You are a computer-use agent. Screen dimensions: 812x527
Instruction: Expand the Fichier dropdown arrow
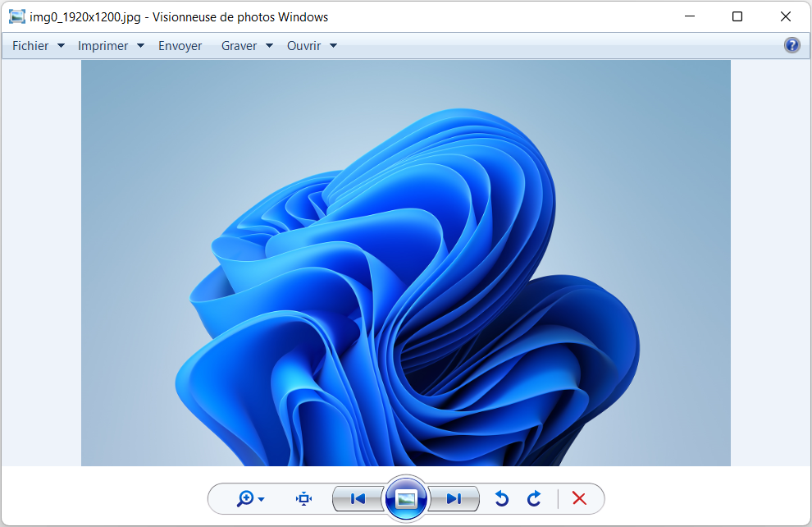62,46
